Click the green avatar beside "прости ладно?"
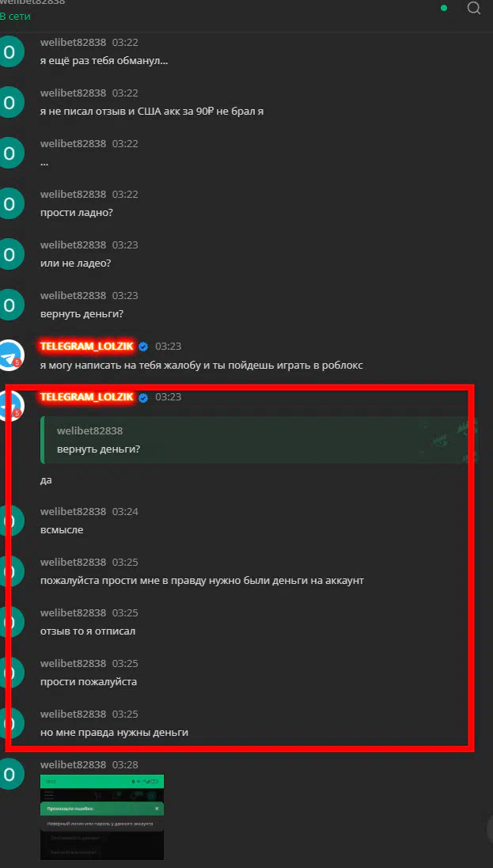 tap(10, 203)
